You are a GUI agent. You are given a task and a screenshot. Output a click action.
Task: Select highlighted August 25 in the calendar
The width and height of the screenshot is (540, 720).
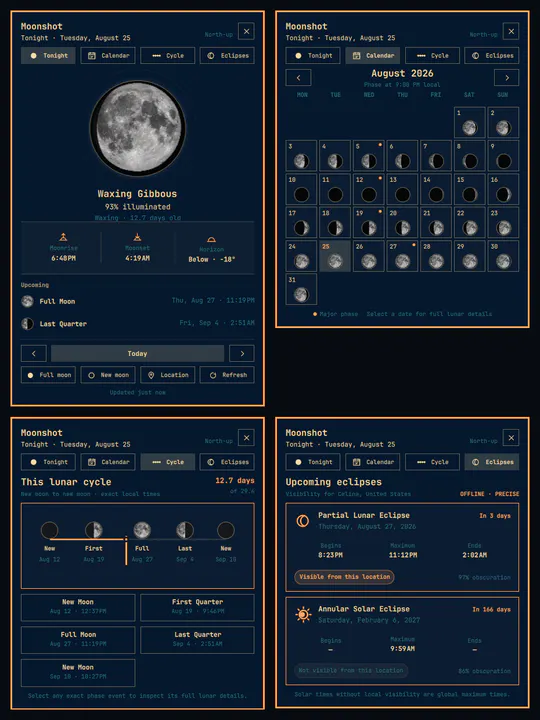click(335, 256)
